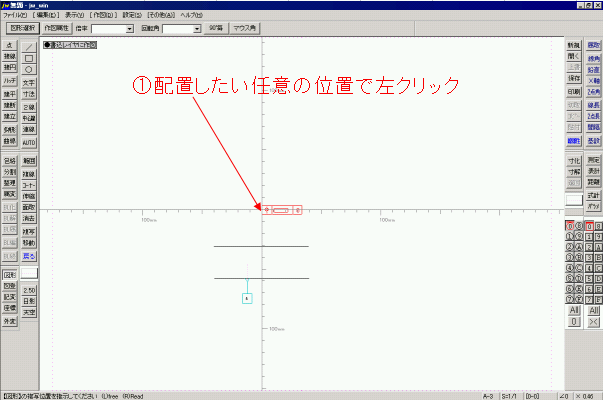The width and height of the screenshot is (603, 400).
Task: Click the 消去 (erase) tool button
Action: pos(29,217)
